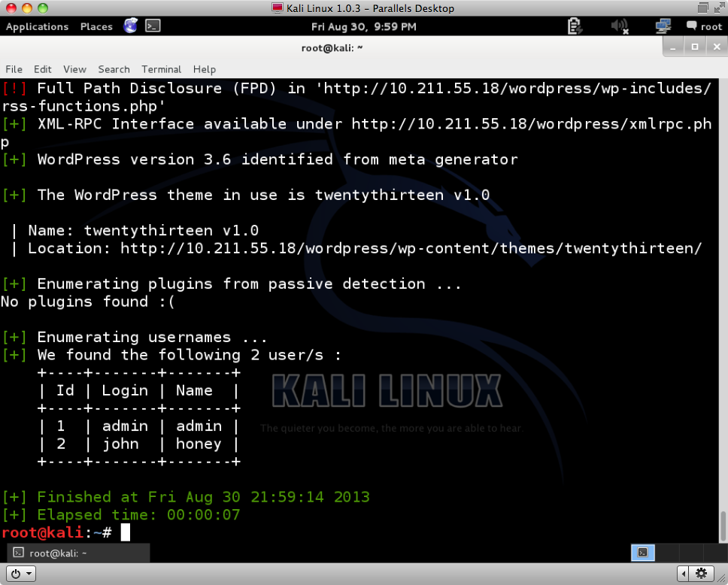The height and width of the screenshot is (585, 728).
Task: Launch the Iceweasel web browser icon
Action: pyautogui.click(x=130, y=26)
